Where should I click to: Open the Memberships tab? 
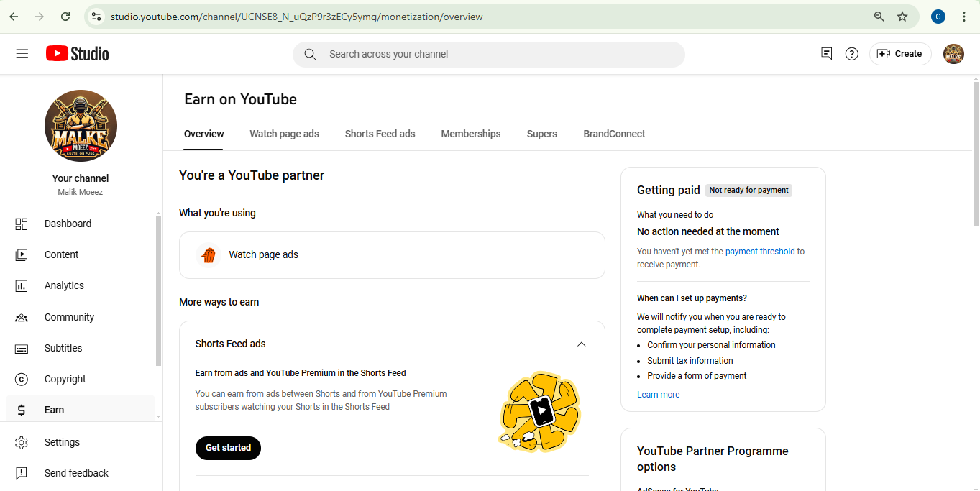(x=471, y=134)
